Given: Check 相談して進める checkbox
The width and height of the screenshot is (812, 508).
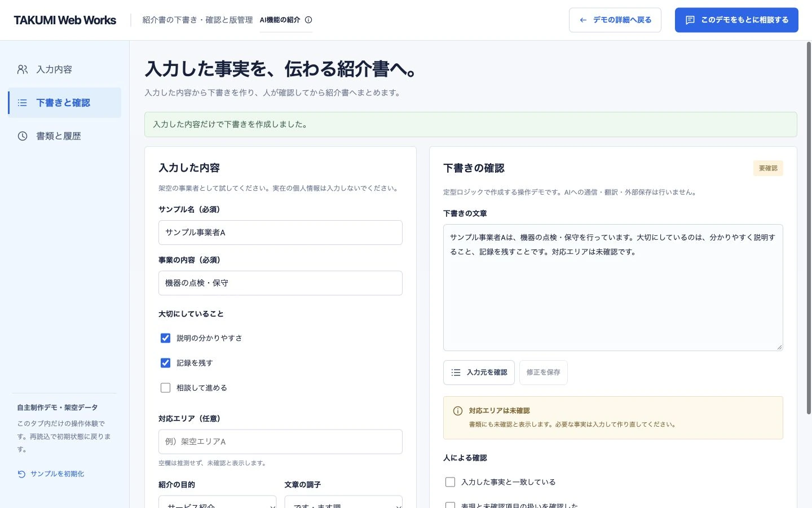Looking at the screenshot, I should point(165,388).
